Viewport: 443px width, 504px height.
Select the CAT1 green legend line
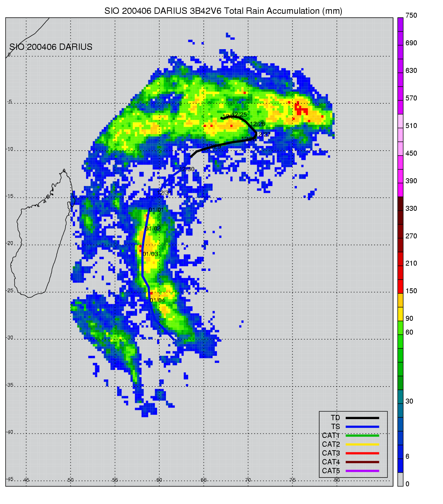pos(362,435)
